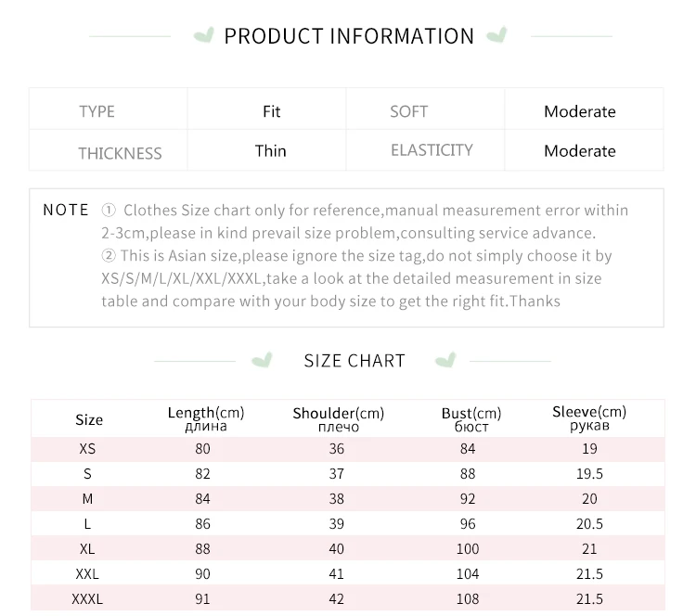Screen dimensions: 696x616
Task: Click the Sleeve(cm) column header
Action: pyautogui.click(x=589, y=418)
